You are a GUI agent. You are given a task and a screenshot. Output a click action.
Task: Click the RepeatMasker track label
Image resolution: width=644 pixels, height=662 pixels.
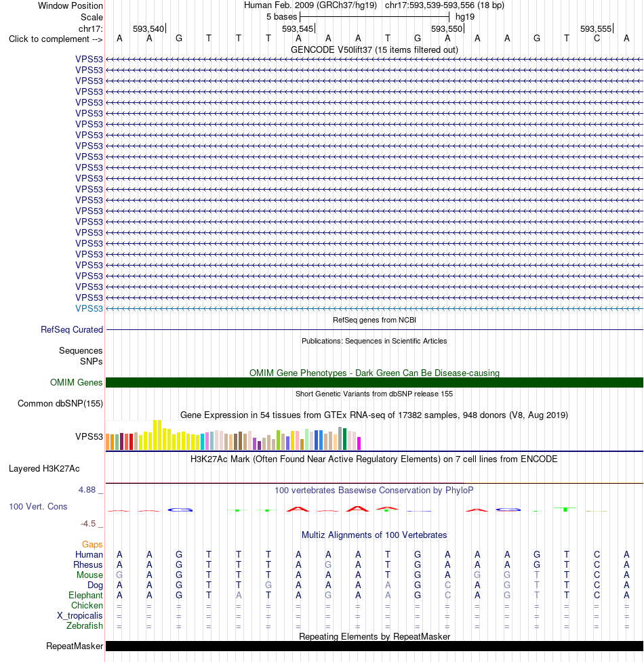[x=75, y=646]
